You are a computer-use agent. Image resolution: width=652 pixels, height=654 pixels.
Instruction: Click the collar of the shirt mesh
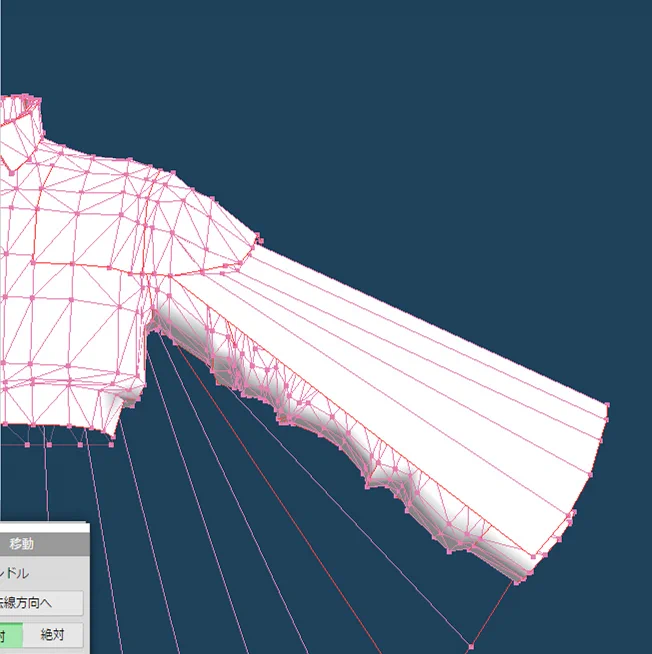(x=20, y=133)
